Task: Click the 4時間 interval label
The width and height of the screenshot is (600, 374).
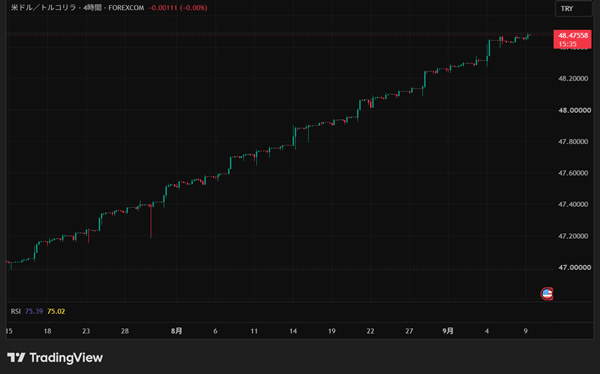Action: point(92,8)
